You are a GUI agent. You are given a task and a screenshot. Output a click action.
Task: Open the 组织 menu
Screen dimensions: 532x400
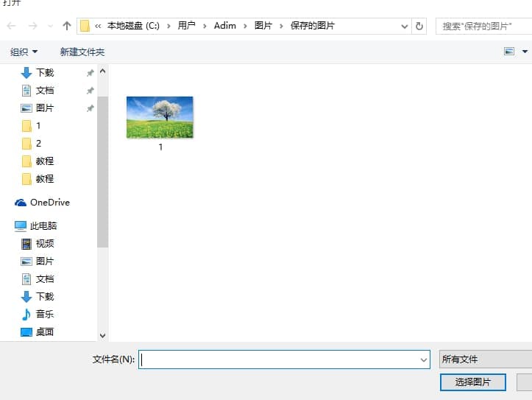point(24,52)
